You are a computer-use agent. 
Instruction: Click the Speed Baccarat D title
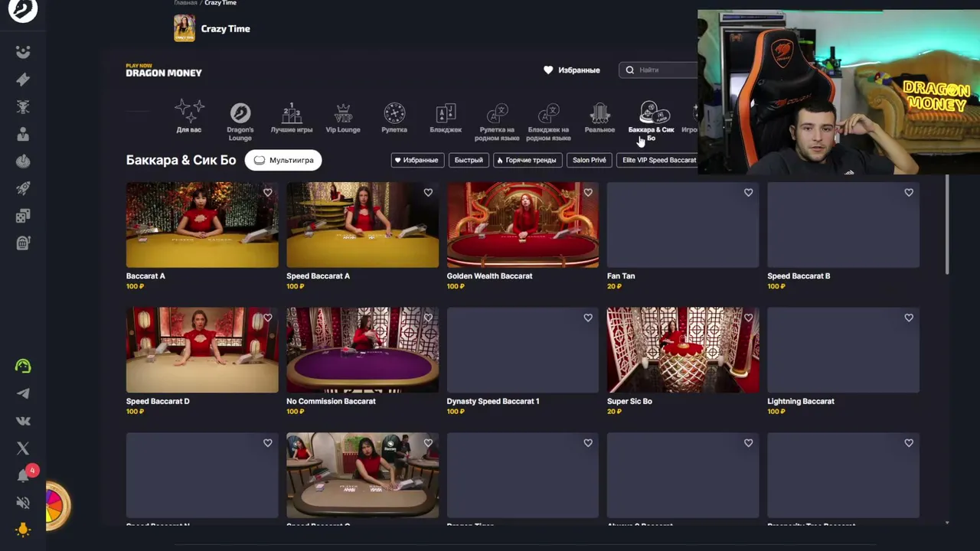(x=158, y=401)
